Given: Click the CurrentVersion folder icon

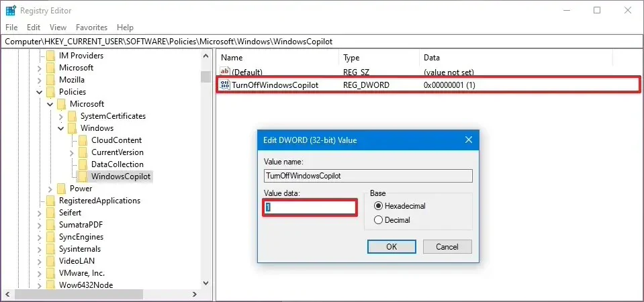Looking at the screenshot, I should pyautogui.click(x=83, y=152).
